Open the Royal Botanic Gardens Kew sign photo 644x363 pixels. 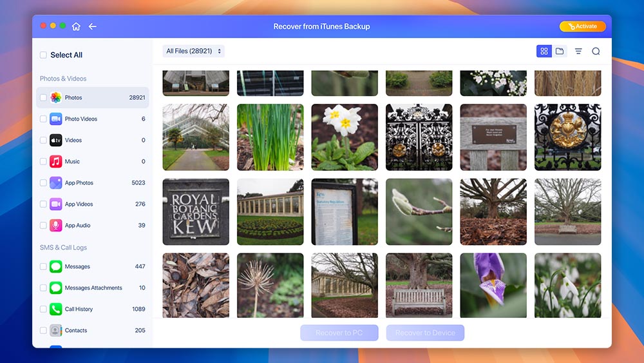pyautogui.click(x=196, y=211)
